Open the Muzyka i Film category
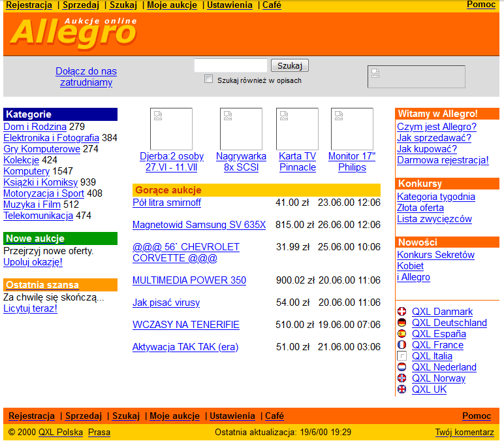Viewport: 504px width, 443px height. tap(32, 205)
